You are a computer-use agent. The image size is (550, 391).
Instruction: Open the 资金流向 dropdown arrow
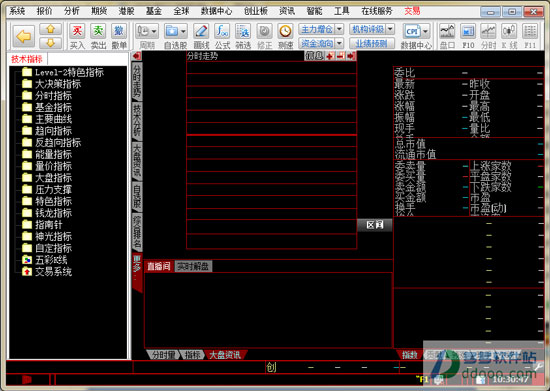(339, 43)
